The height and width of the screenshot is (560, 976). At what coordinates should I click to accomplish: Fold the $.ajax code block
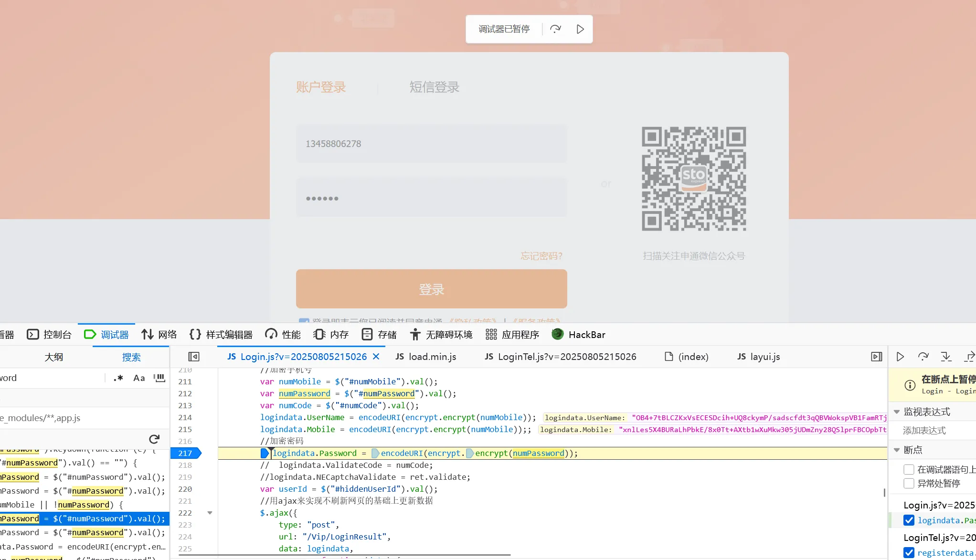click(210, 513)
